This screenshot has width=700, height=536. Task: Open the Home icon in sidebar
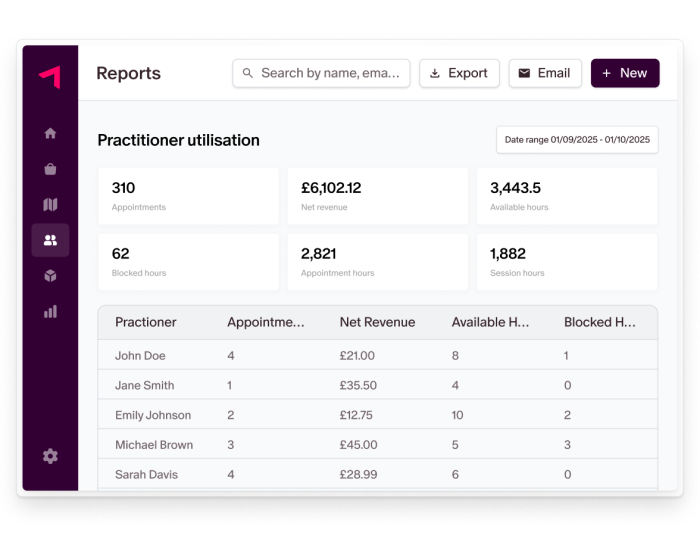50,133
